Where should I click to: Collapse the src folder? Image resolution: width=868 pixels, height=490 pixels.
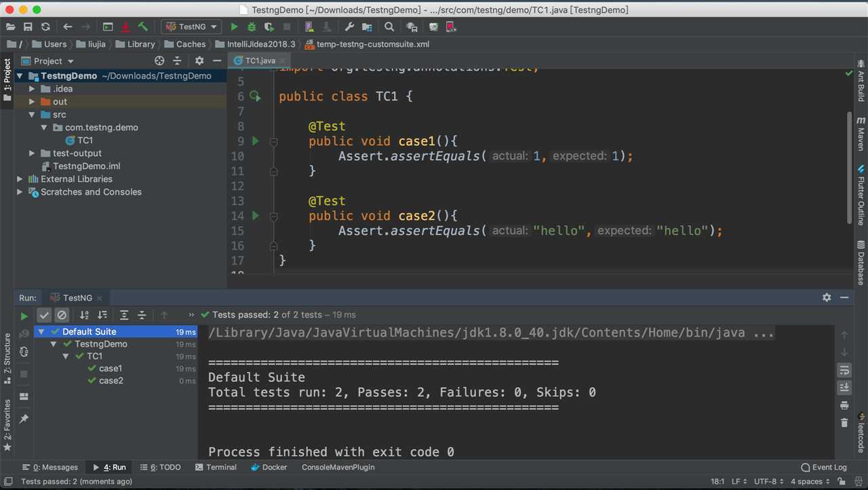click(x=32, y=115)
